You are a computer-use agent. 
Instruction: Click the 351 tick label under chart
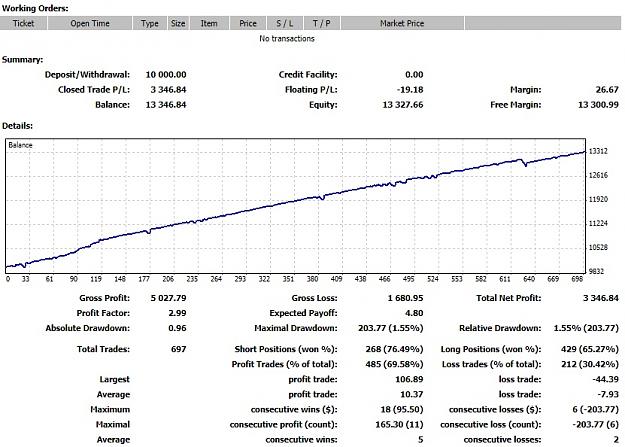click(x=288, y=279)
